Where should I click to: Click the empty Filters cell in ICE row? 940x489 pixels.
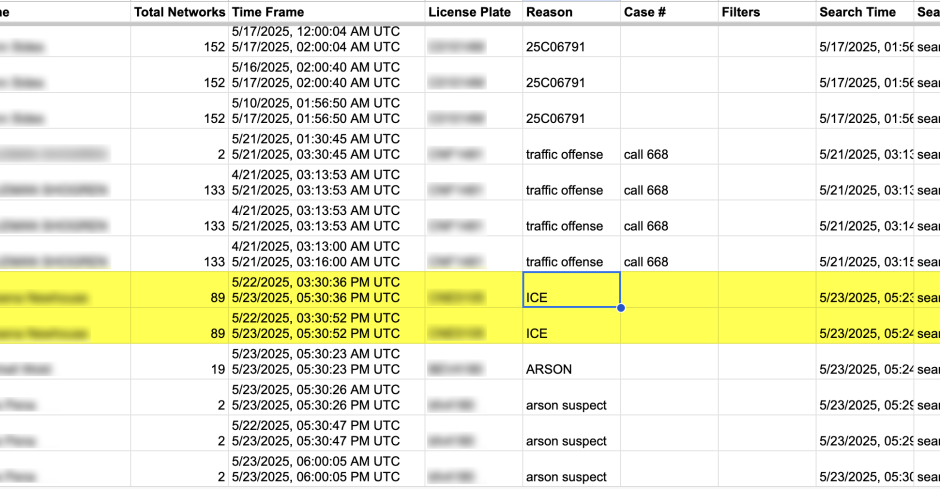pos(767,290)
